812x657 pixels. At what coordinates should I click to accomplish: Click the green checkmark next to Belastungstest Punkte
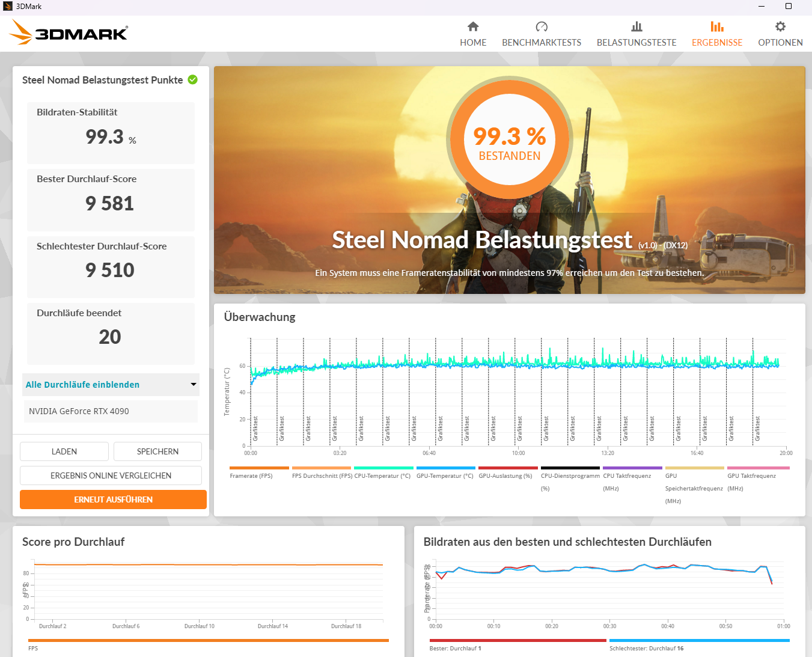click(193, 79)
